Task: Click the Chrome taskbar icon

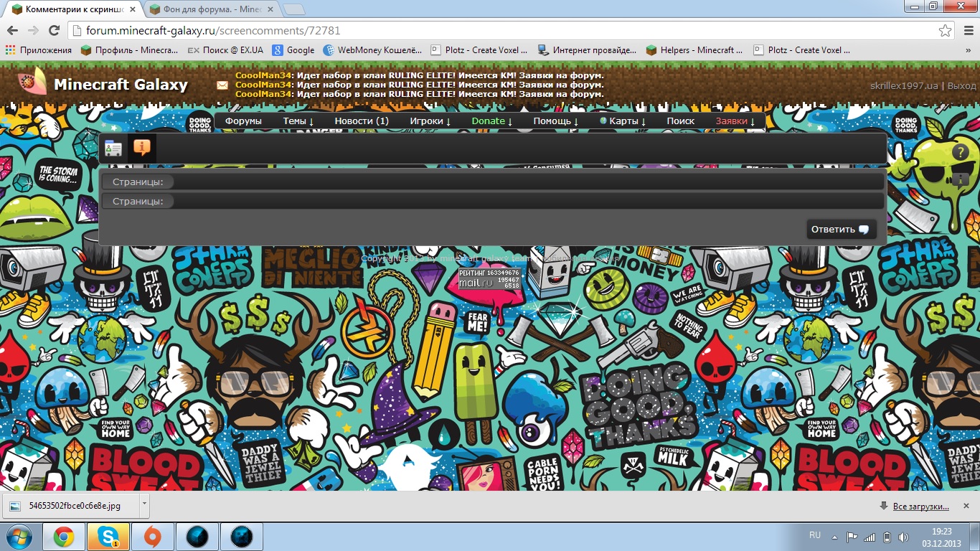Action: (x=64, y=537)
